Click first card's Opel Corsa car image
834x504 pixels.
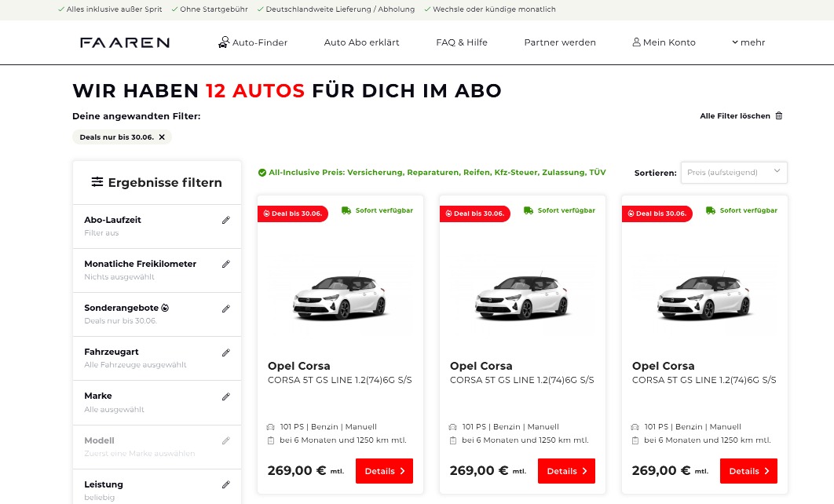tap(339, 298)
